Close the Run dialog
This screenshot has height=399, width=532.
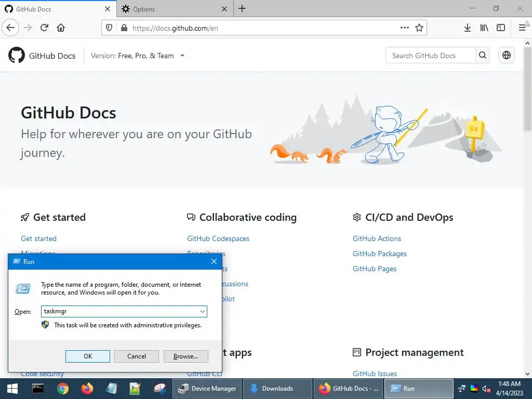[214, 262]
